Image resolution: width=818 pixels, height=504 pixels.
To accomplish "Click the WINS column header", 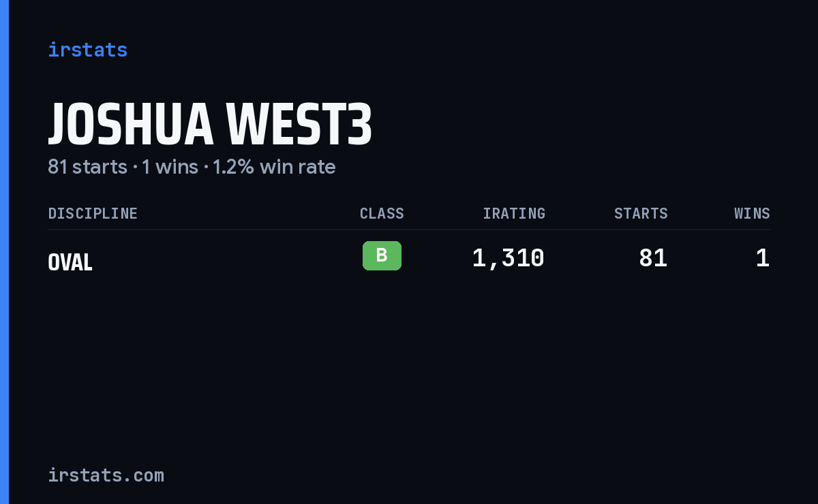I will (752, 213).
